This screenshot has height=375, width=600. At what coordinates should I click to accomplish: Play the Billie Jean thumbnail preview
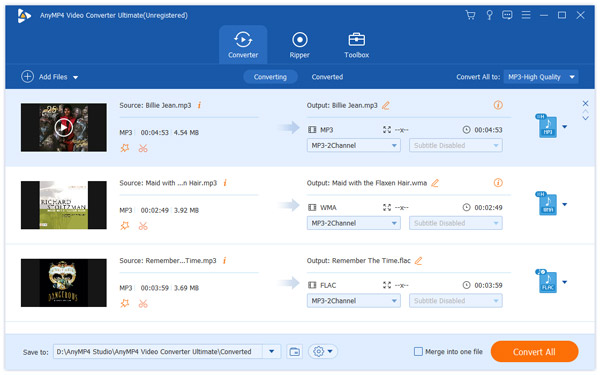(x=64, y=127)
